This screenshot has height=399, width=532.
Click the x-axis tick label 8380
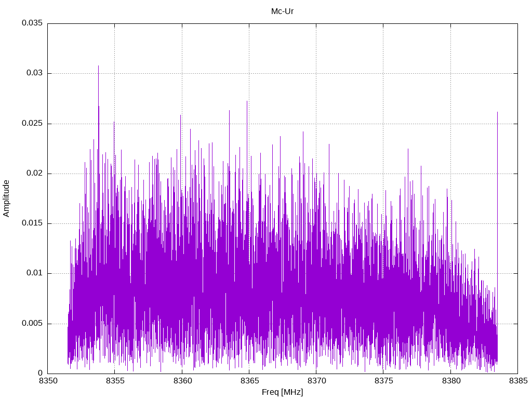click(451, 381)
